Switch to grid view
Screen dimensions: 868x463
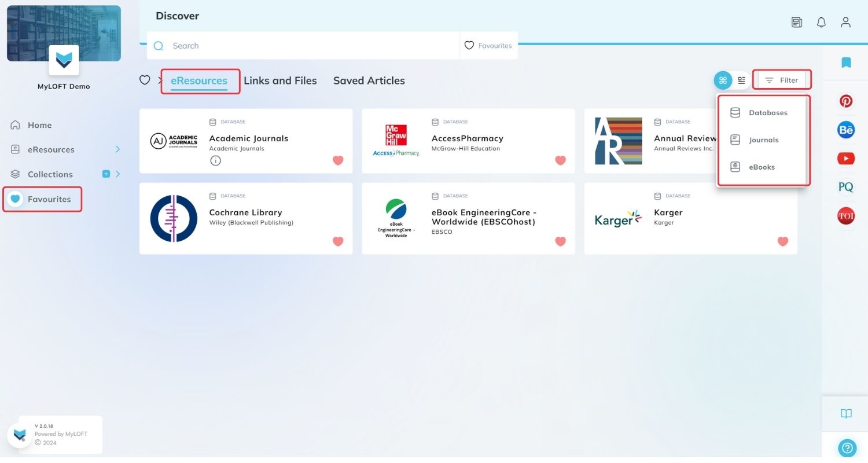pyautogui.click(x=723, y=80)
